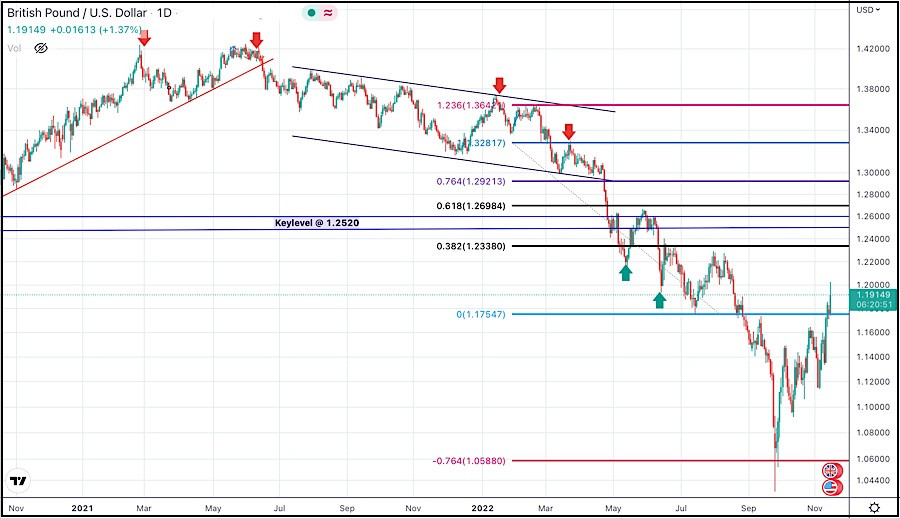Click the 1.20000 price axis label

click(873, 285)
